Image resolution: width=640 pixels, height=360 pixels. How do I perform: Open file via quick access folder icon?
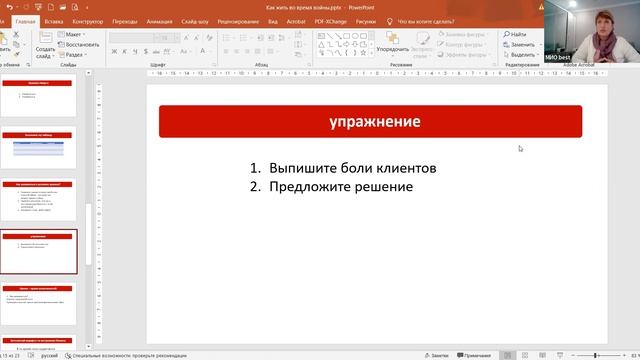coord(63,7)
